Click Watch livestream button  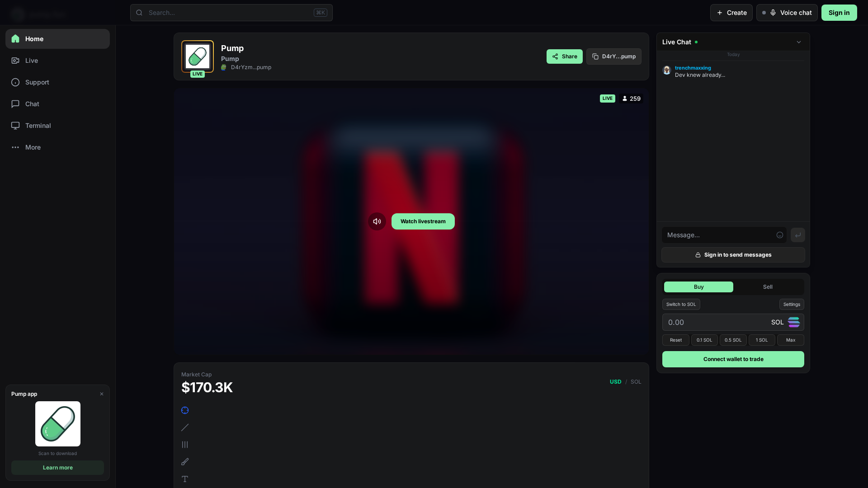[x=423, y=221]
